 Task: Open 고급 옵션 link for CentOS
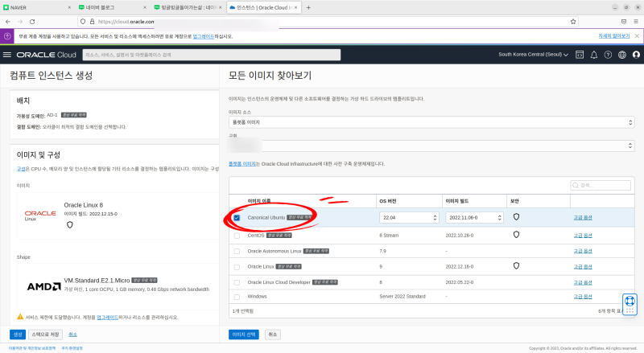(583, 236)
